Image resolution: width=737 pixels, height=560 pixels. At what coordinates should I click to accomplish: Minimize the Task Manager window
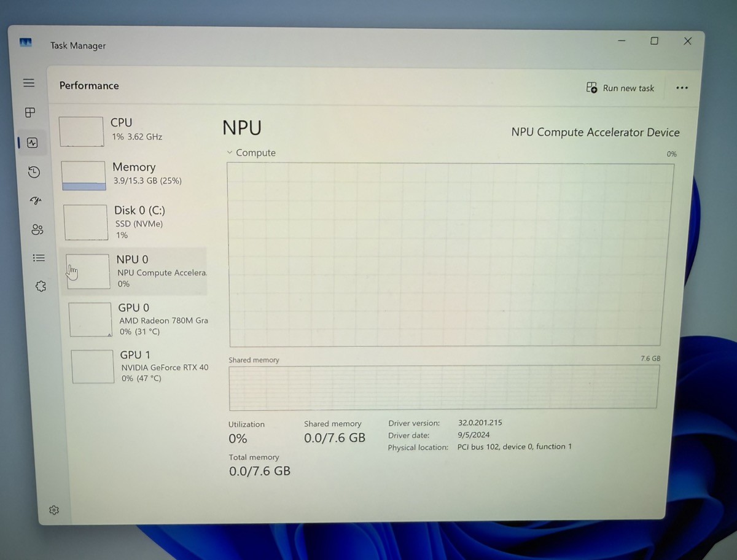622,41
